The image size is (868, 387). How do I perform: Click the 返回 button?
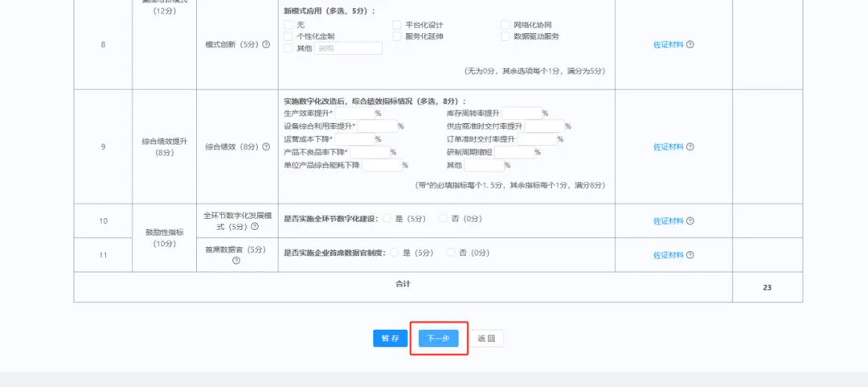tap(486, 339)
